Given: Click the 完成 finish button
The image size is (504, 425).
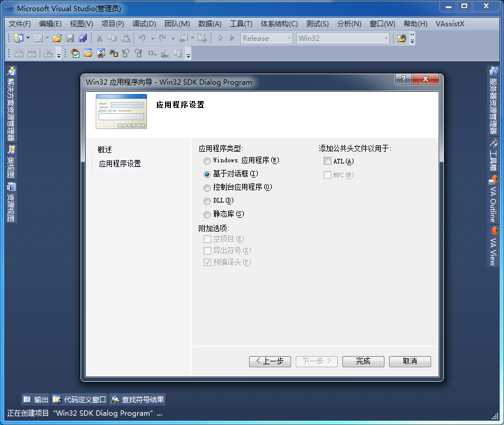Looking at the screenshot, I should point(363,361).
